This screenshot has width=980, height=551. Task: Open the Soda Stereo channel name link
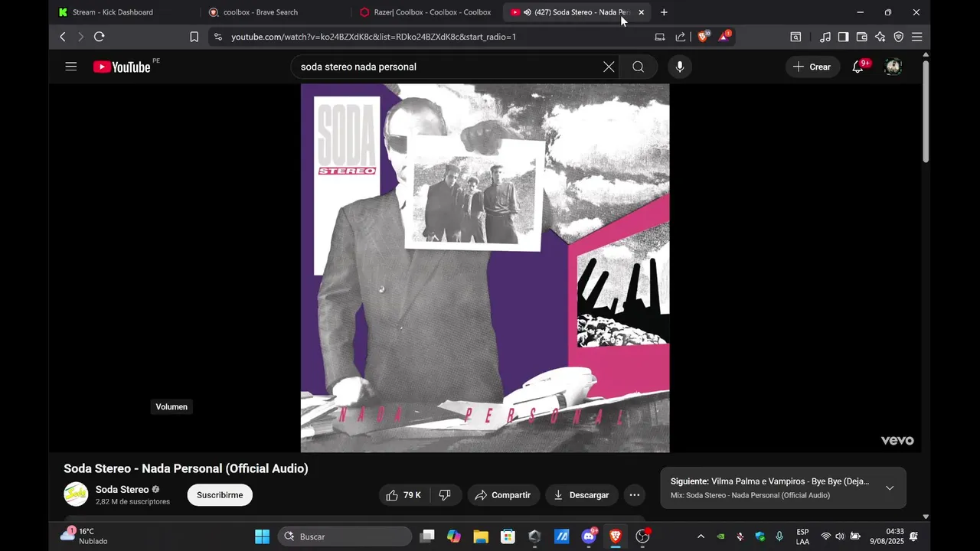click(122, 490)
